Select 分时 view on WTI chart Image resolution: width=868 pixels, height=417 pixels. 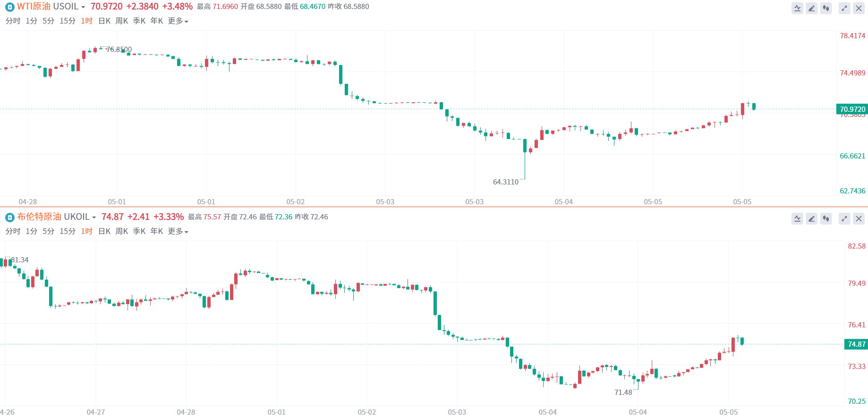13,21
